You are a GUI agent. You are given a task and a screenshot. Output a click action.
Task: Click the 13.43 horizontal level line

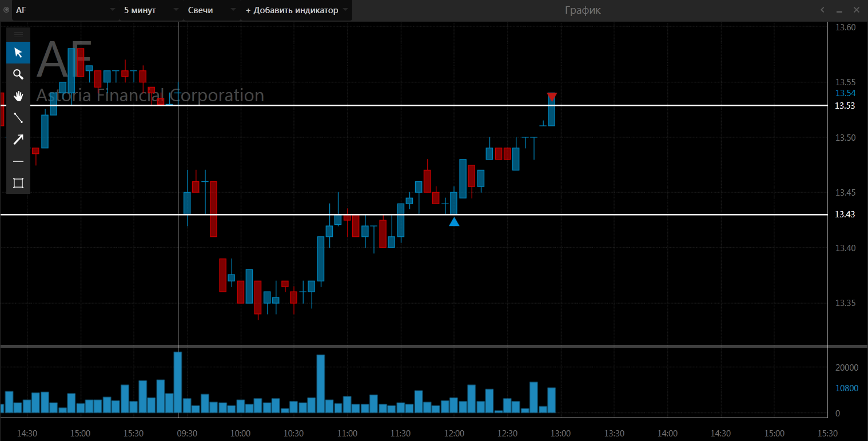point(414,214)
